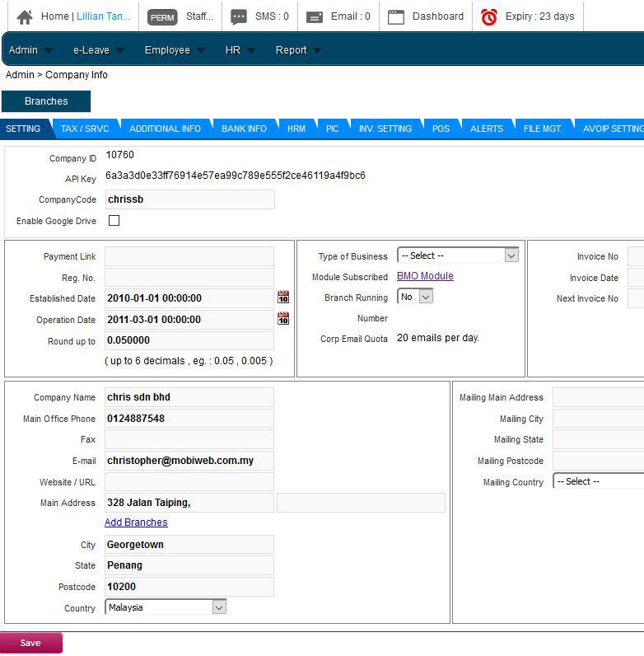Open Branch Running dropdown
Image resolution: width=644 pixels, height=656 pixels.
pyautogui.click(x=415, y=297)
